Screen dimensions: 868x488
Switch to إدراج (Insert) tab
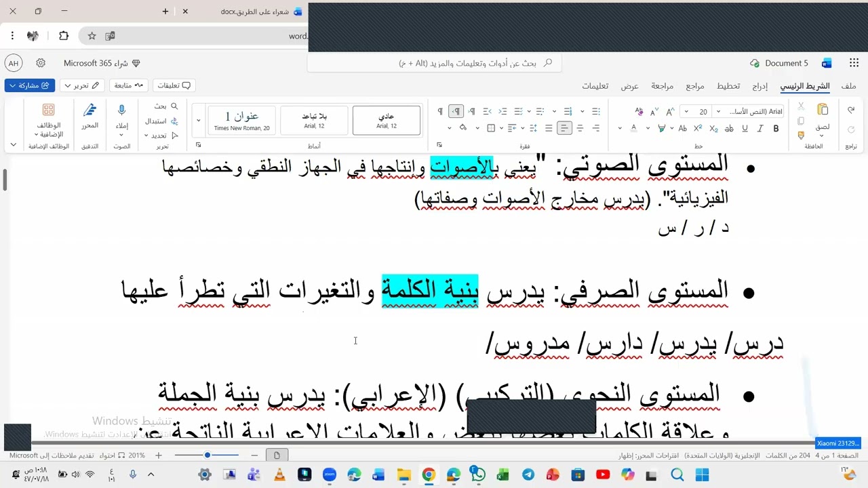(760, 86)
